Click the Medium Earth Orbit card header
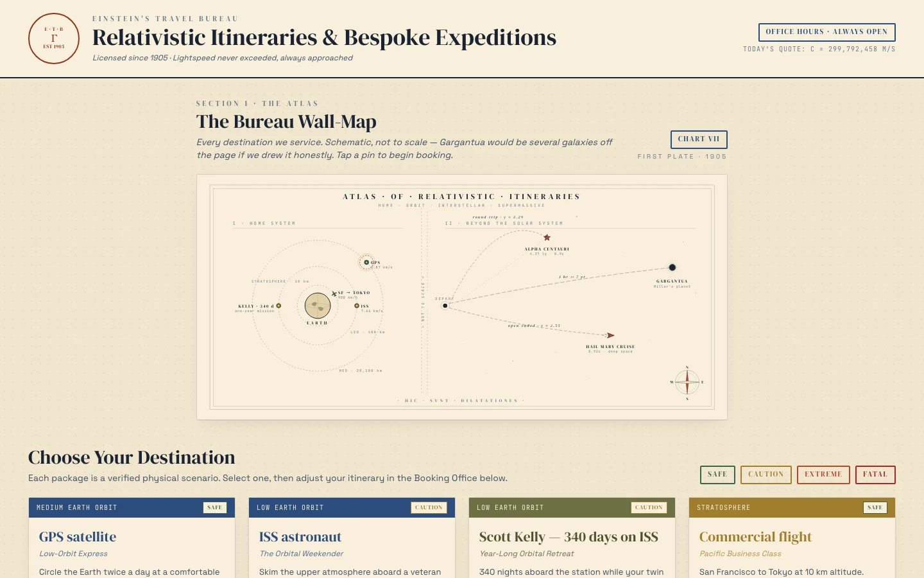Image resolution: width=924 pixels, height=578 pixels. pos(132,507)
